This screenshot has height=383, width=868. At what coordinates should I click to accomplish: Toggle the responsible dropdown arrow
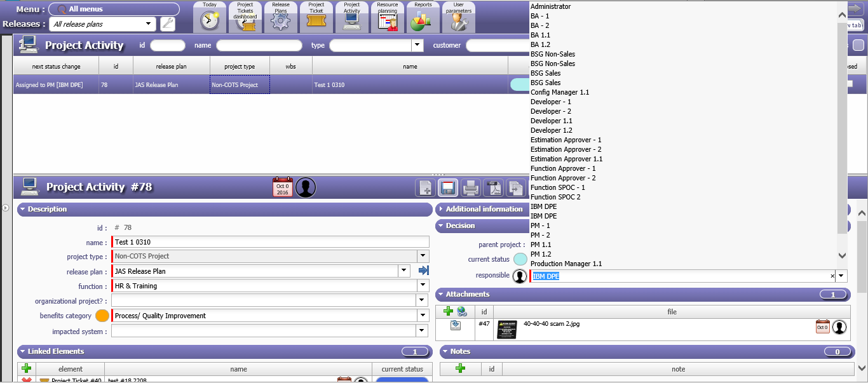tap(841, 276)
